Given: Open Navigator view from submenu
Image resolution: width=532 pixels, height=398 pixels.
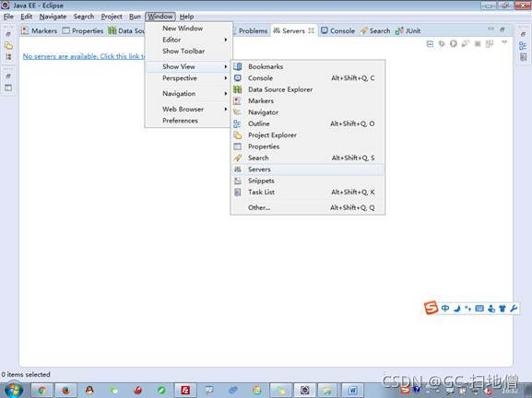Looking at the screenshot, I should (x=307, y=112).
